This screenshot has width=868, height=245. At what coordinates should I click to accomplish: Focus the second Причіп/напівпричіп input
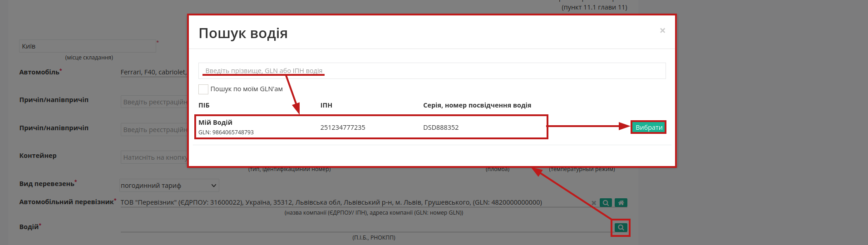pyautogui.click(x=154, y=130)
